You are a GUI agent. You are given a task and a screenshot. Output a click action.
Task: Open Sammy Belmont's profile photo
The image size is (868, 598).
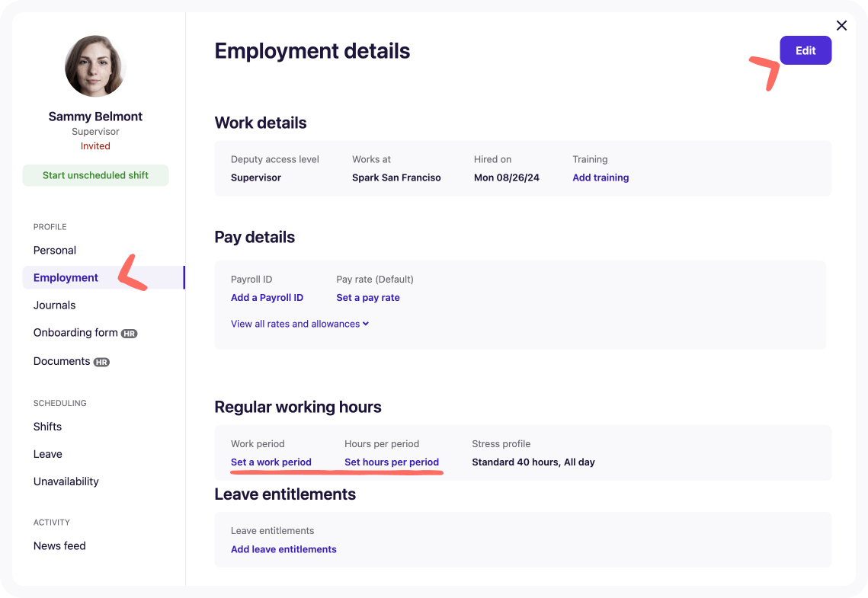pos(95,66)
